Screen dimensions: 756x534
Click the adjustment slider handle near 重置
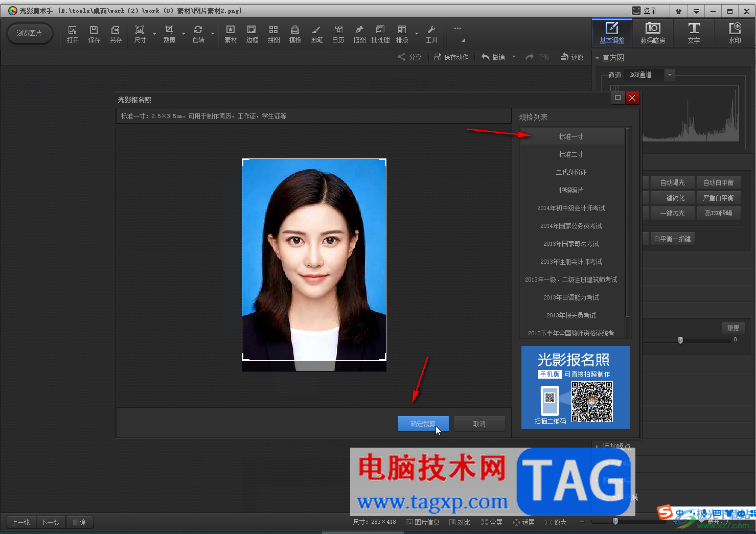click(680, 340)
